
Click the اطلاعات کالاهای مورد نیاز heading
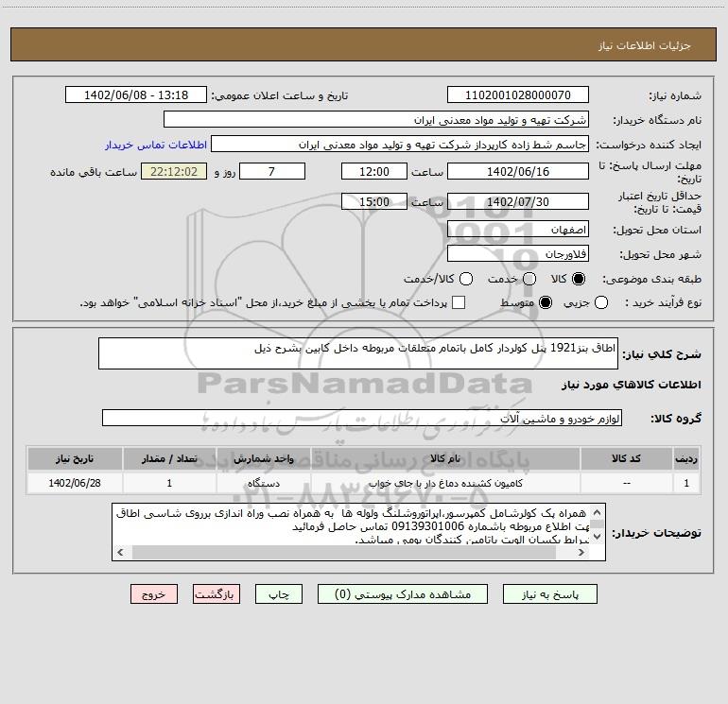[x=632, y=385]
